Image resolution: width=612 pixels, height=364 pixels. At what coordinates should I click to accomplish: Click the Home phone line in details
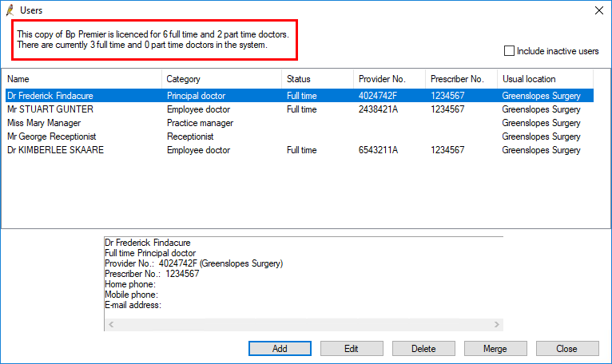pyautogui.click(x=130, y=284)
